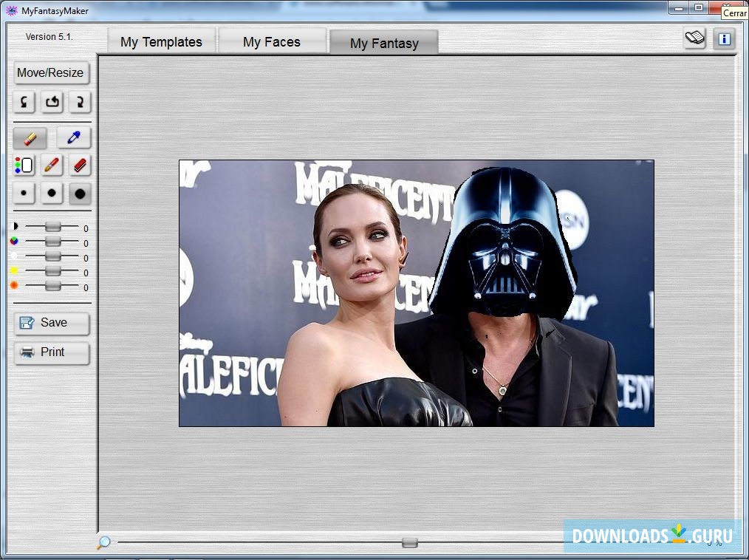Click the yellow circle icon
The width and height of the screenshot is (749, 560).
pyautogui.click(x=14, y=270)
